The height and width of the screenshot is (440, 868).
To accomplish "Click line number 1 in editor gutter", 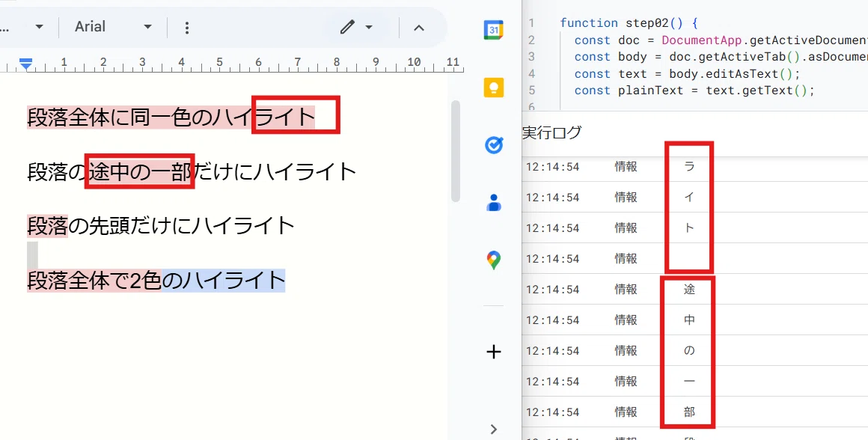I will click(x=531, y=23).
